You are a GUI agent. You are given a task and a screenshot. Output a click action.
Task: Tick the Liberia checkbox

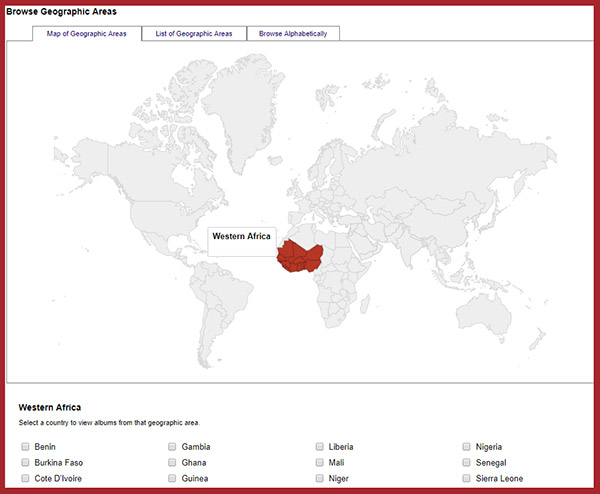[x=320, y=447]
